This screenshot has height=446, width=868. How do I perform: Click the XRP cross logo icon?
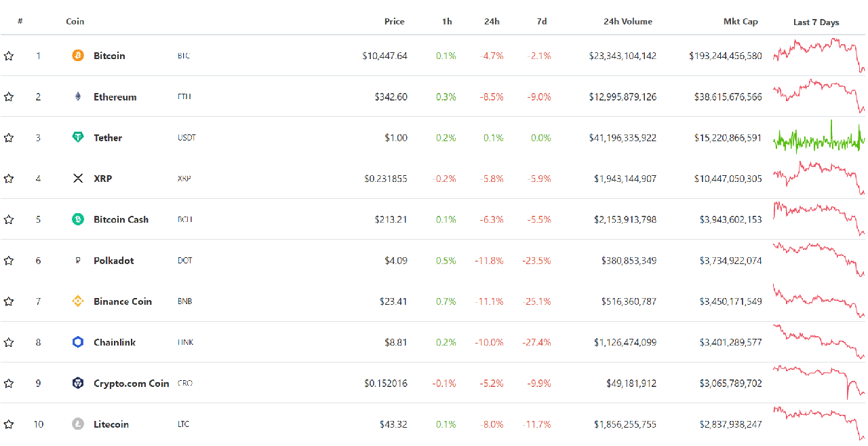pyautogui.click(x=78, y=179)
